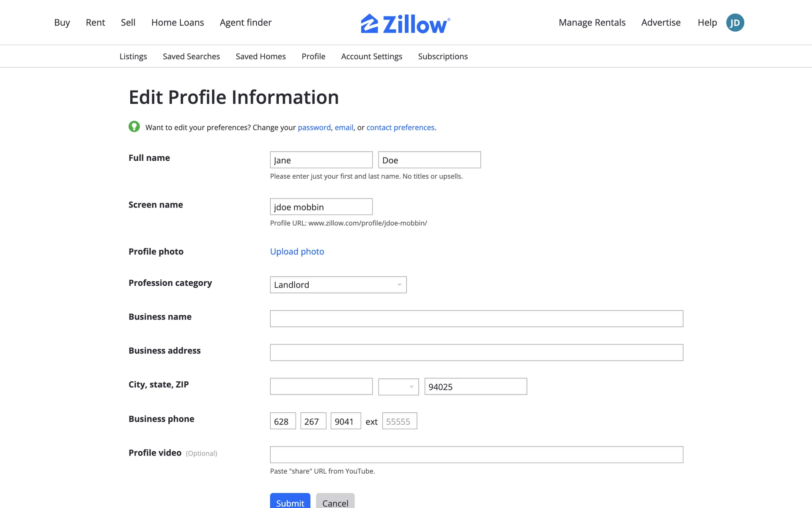Go to the Subscriptions tab
The width and height of the screenshot is (812, 508).
point(443,56)
